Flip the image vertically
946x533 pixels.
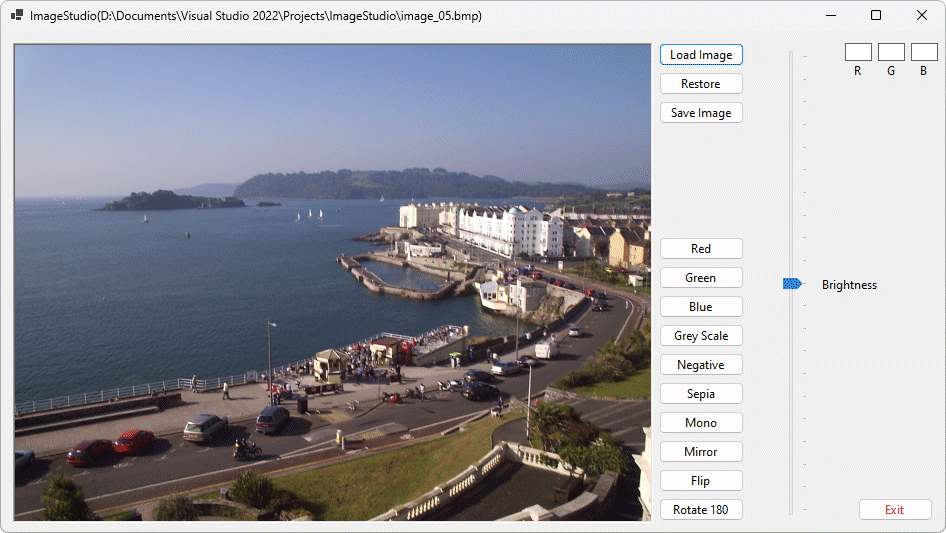pos(701,480)
